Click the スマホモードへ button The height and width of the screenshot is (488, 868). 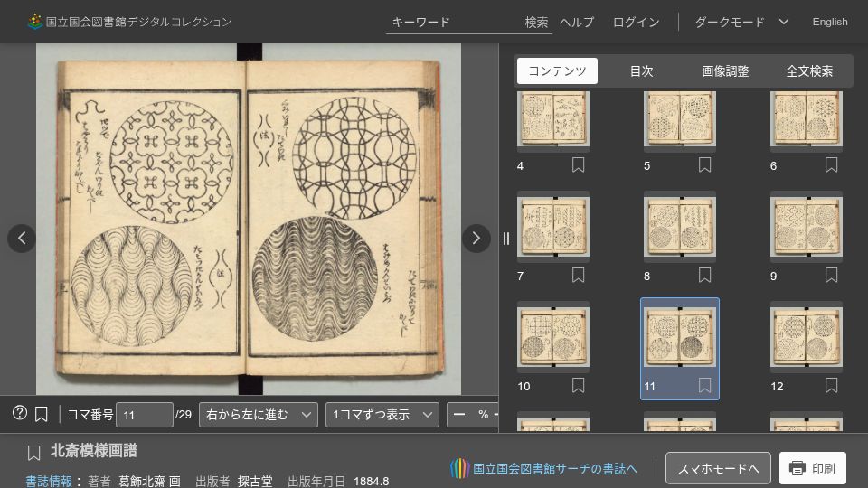718,468
